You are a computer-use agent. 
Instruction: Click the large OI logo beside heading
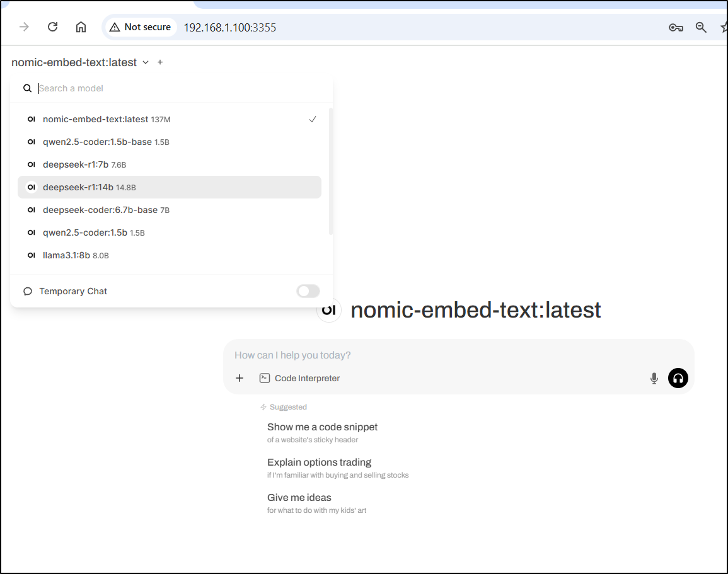tap(329, 309)
